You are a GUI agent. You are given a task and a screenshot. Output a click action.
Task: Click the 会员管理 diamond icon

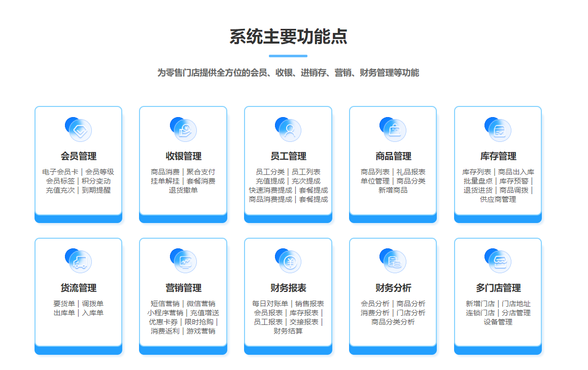[x=78, y=129]
